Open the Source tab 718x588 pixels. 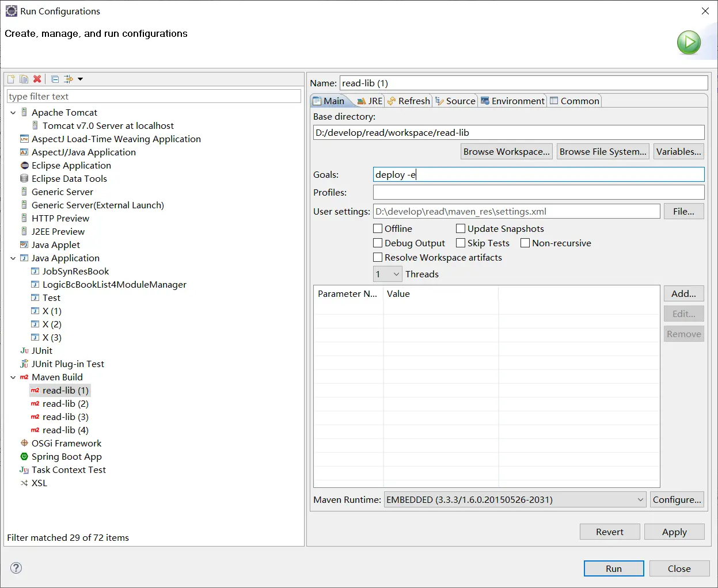point(455,101)
